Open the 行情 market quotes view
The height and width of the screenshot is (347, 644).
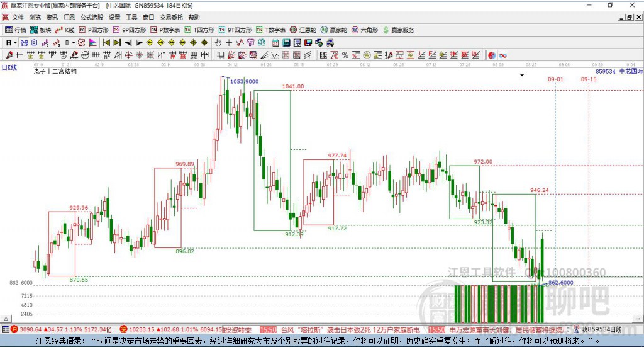(15, 30)
